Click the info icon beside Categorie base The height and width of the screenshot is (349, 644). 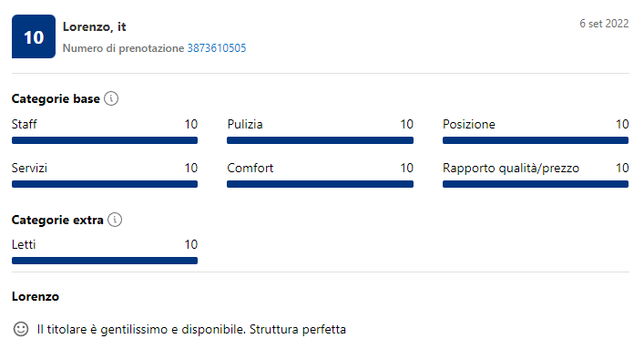(x=111, y=98)
